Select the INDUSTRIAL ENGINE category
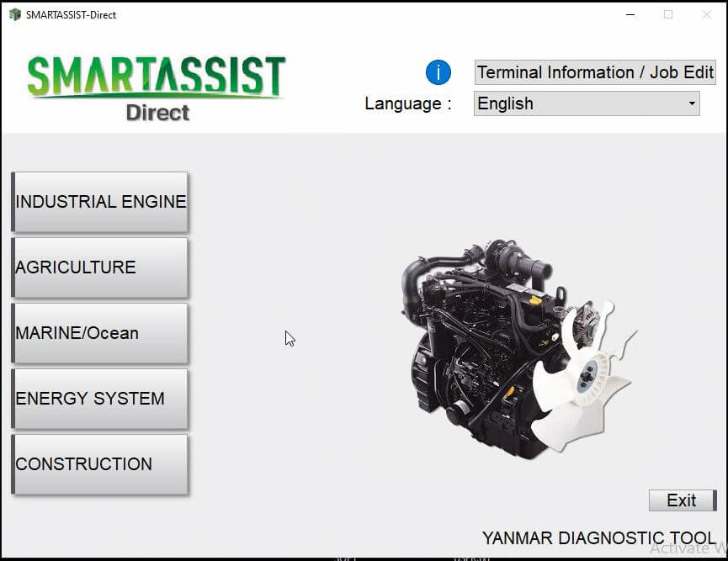The image size is (728, 561). point(100,202)
